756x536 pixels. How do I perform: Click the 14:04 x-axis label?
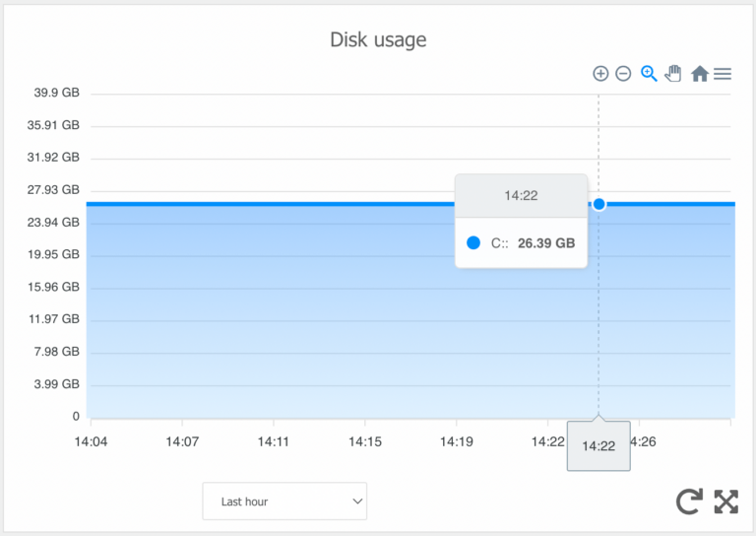tap(91, 441)
